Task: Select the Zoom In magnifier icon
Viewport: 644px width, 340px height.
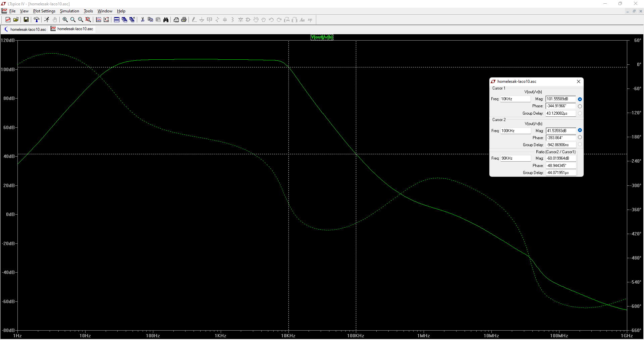Action: 65,20
